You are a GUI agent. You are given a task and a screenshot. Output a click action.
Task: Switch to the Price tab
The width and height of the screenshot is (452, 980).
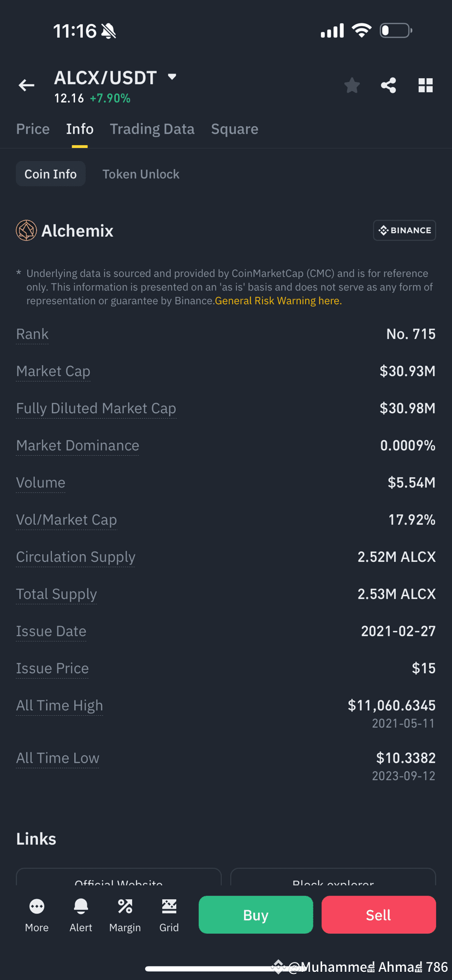click(33, 129)
